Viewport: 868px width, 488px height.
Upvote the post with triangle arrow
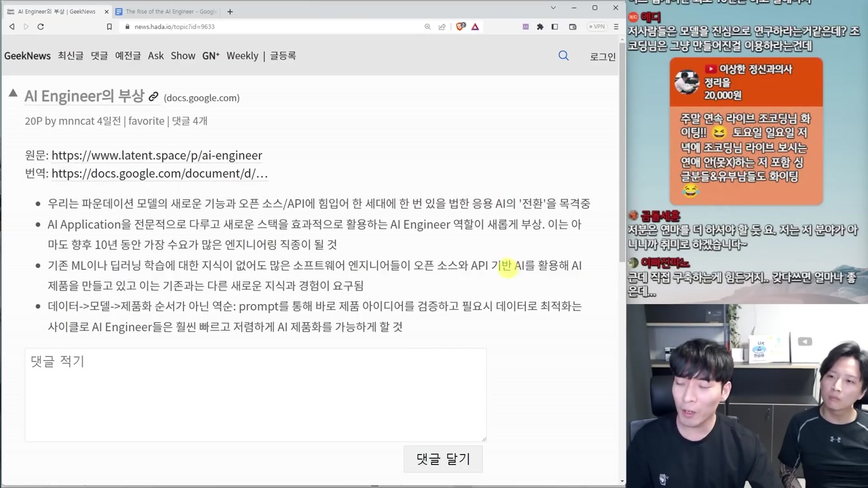click(13, 94)
